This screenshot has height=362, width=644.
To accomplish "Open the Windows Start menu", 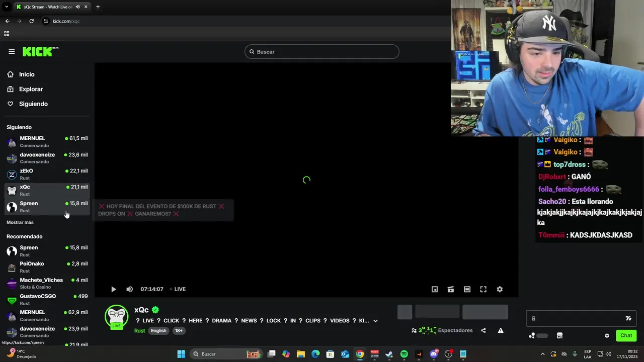I will point(181,354).
